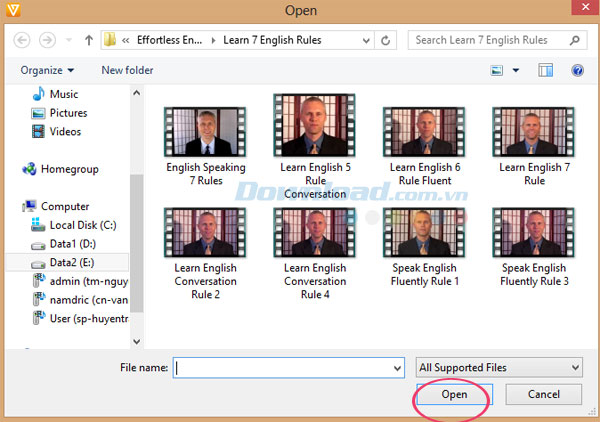The height and width of the screenshot is (422, 600).
Task: Expand the Organize dropdown menu
Action: 47,70
